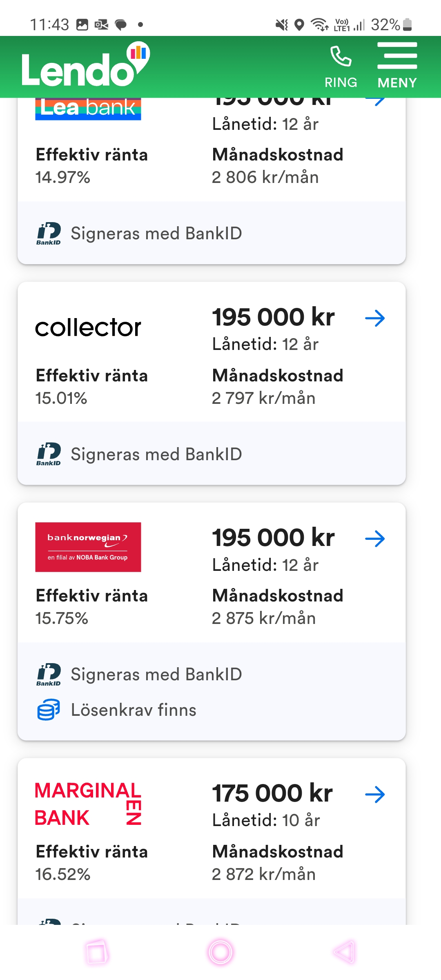Tap the Marginalen Bank logo
The width and height of the screenshot is (441, 980).
click(88, 804)
